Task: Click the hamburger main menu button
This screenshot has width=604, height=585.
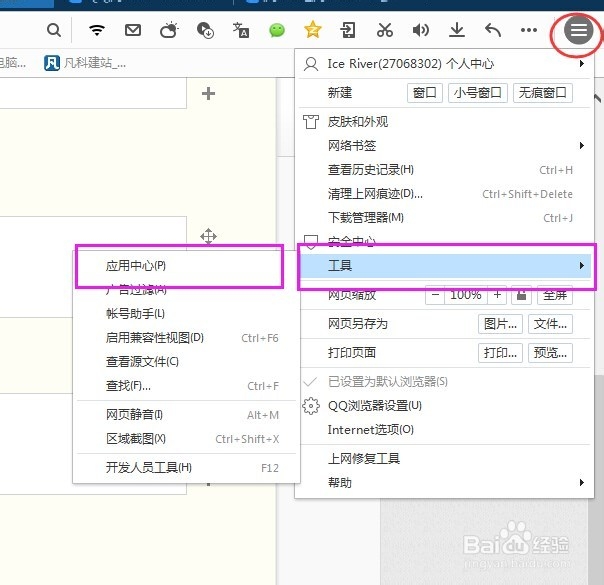Action: (578, 30)
